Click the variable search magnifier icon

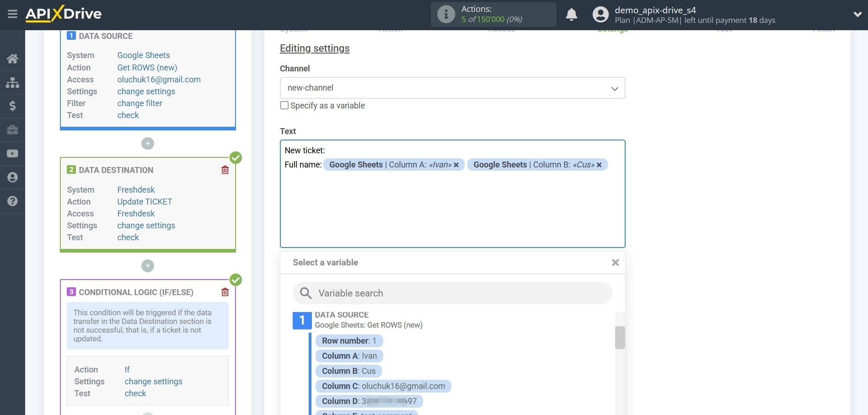click(x=305, y=293)
